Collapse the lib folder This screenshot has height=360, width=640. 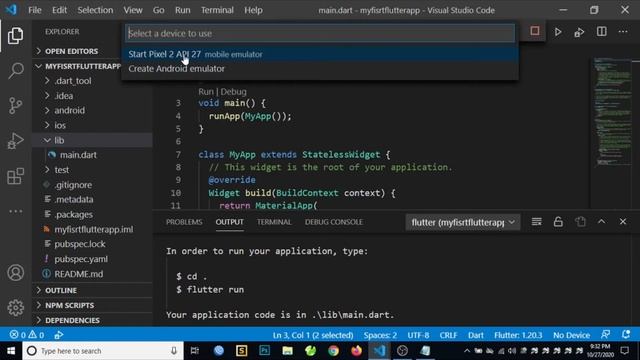(92, 140)
